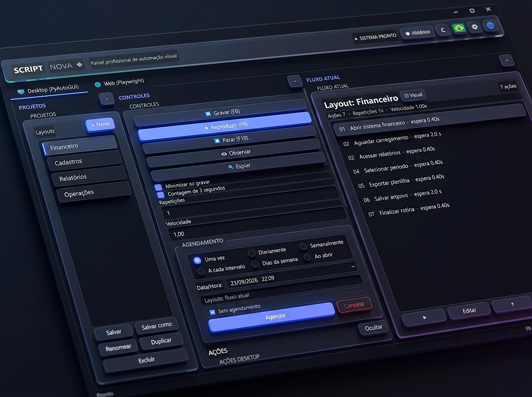Select the A cada intervalo radio option
Image resolution: width=532 pixels, height=397 pixels.
pyautogui.click(x=201, y=271)
